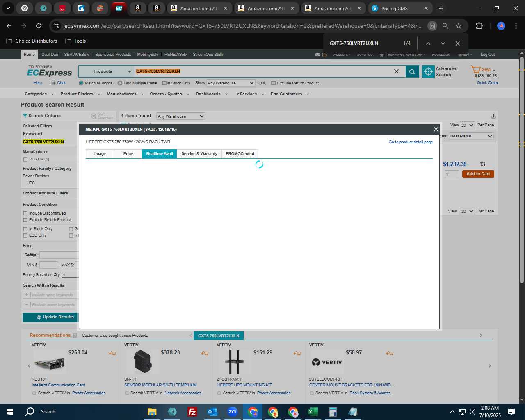Viewport: 525px width, 420px height.
Task: Reload the page
Action: (x=39, y=26)
